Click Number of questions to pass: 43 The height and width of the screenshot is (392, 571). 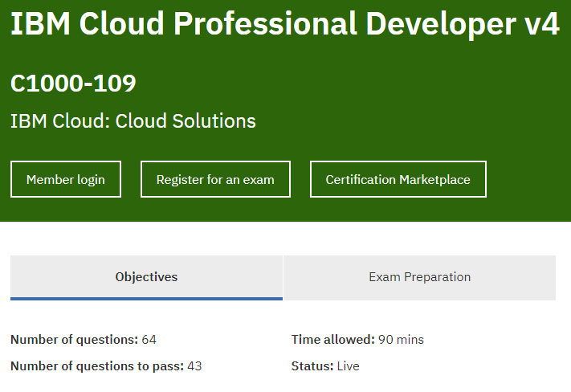pyautogui.click(x=106, y=365)
